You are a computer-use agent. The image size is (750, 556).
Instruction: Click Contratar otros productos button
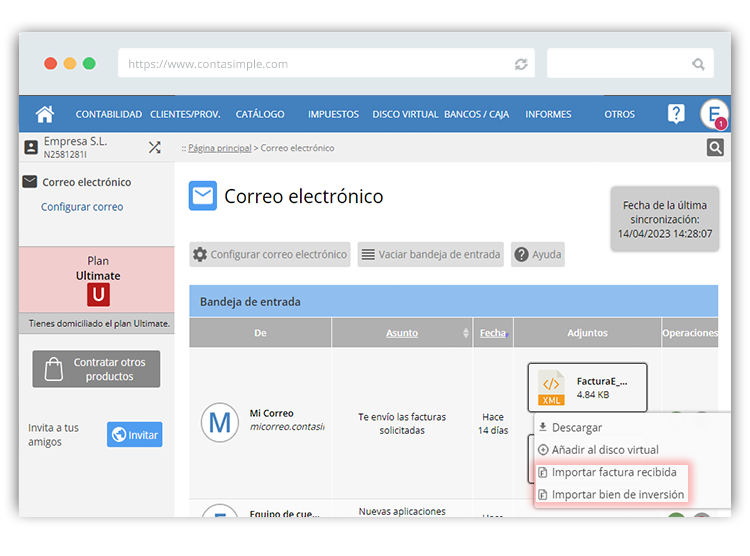click(x=96, y=369)
